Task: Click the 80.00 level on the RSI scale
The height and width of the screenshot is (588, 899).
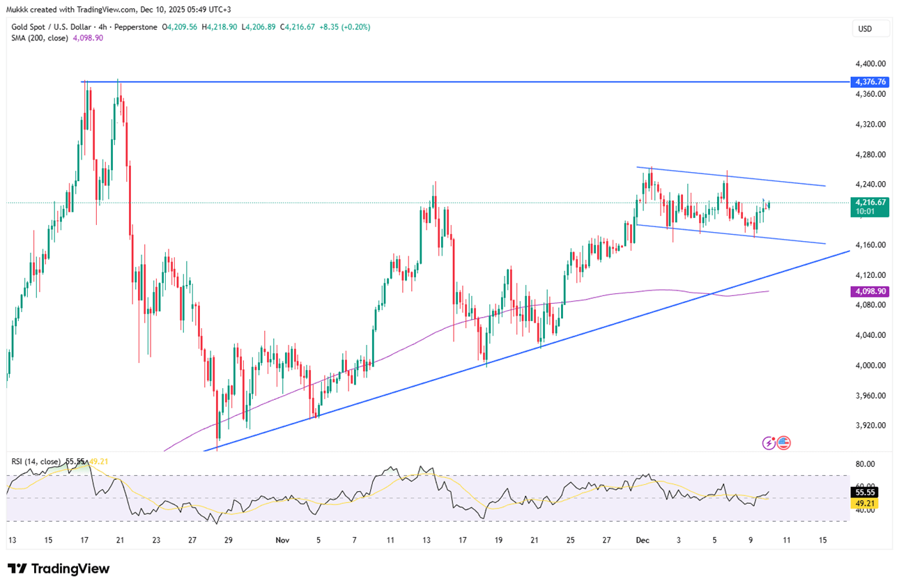Action: [x=866, y=463]
